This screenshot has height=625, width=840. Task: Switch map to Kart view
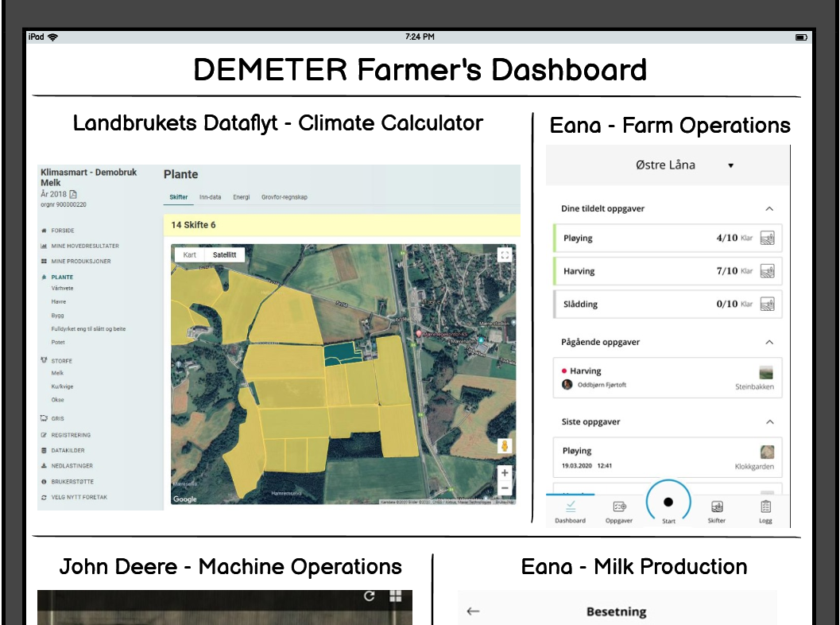190,255
